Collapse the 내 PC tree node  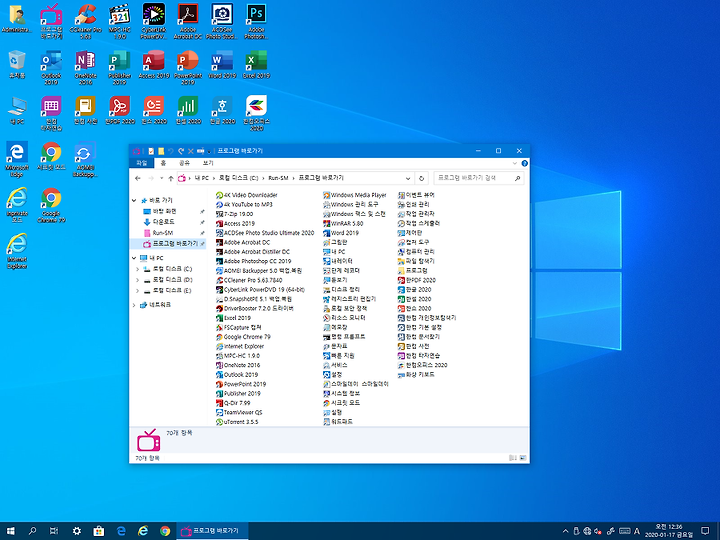click(134, 258)
